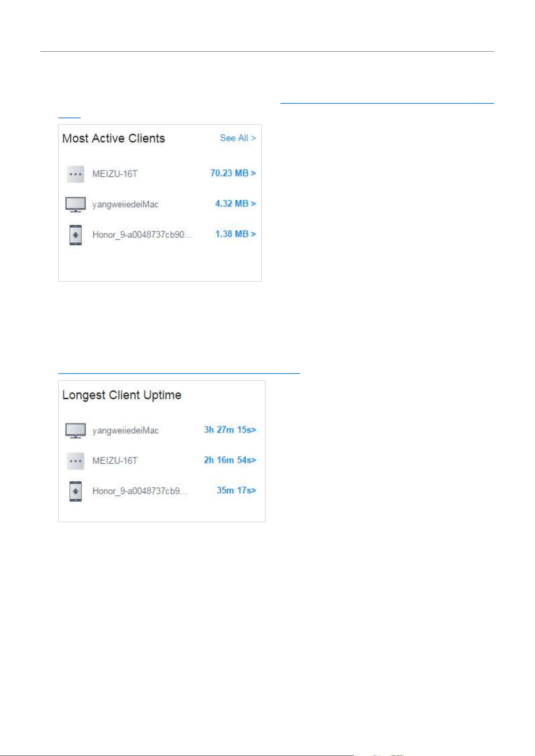
Task: Open the See All link in Most Active Clients
Action: (238, 138)
